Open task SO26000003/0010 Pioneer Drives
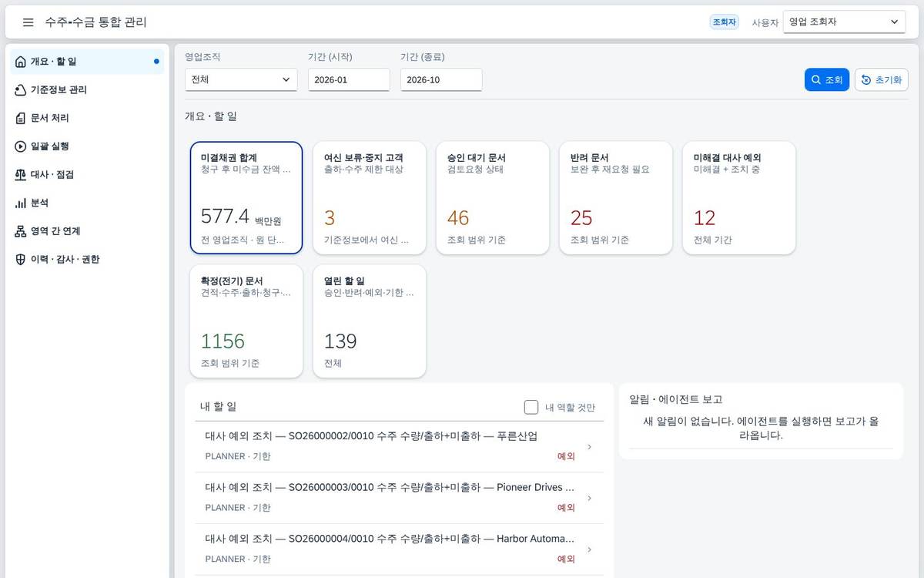Viewport: 924px width, 578px height. coord(399,498)
